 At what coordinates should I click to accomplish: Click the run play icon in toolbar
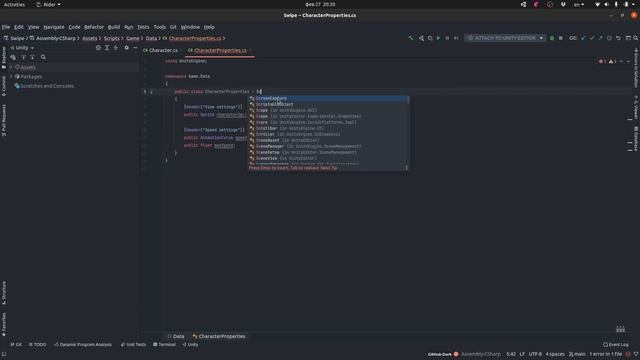coord(438,38)
